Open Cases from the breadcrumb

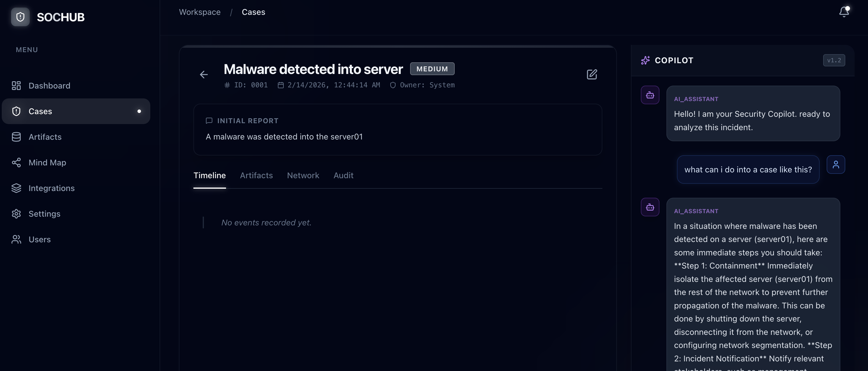(x=253, y=12)
